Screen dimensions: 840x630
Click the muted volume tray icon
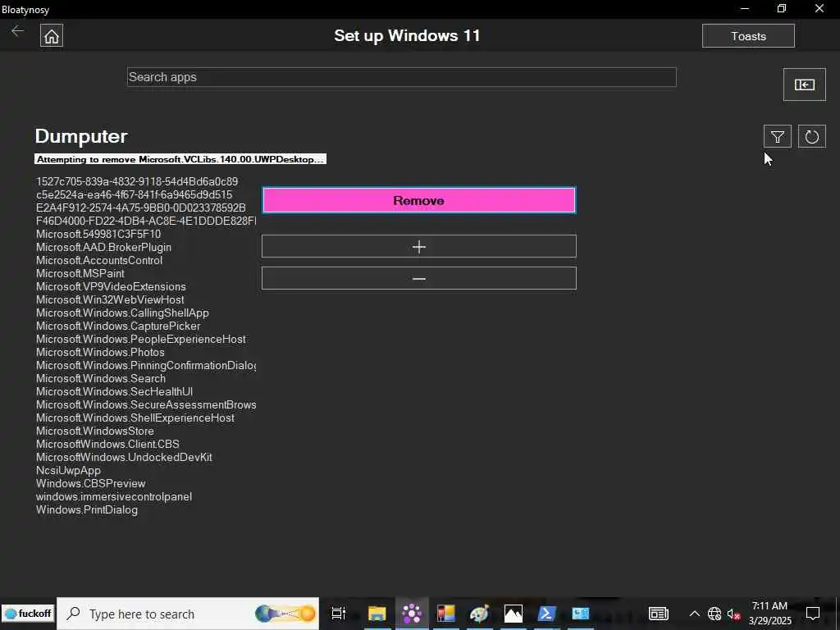click(733, 614)
